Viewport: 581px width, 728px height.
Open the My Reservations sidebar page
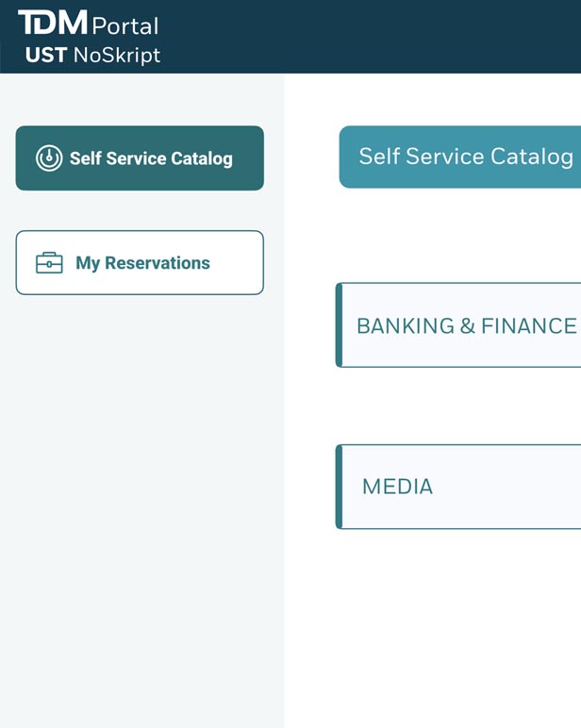point(140,263)
